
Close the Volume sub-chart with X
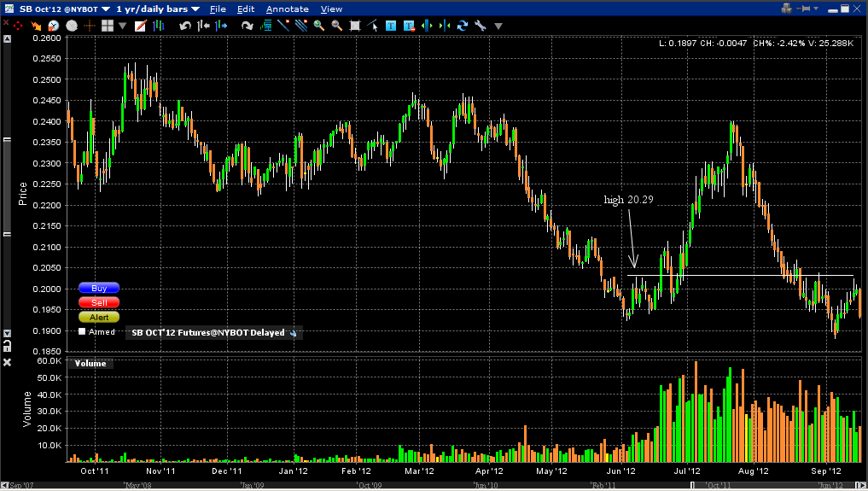tap(7, 362)
